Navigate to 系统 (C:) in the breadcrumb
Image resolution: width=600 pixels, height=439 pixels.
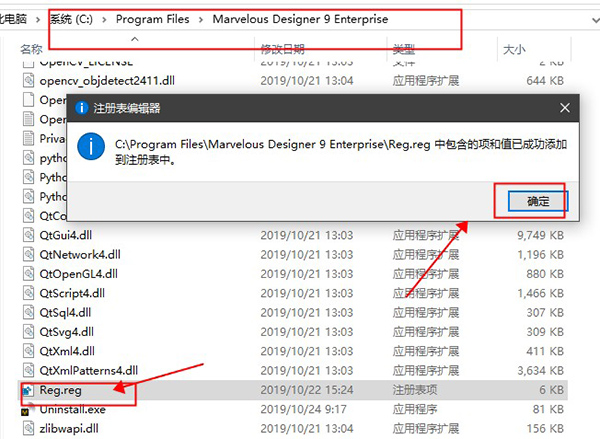point(71,19)
